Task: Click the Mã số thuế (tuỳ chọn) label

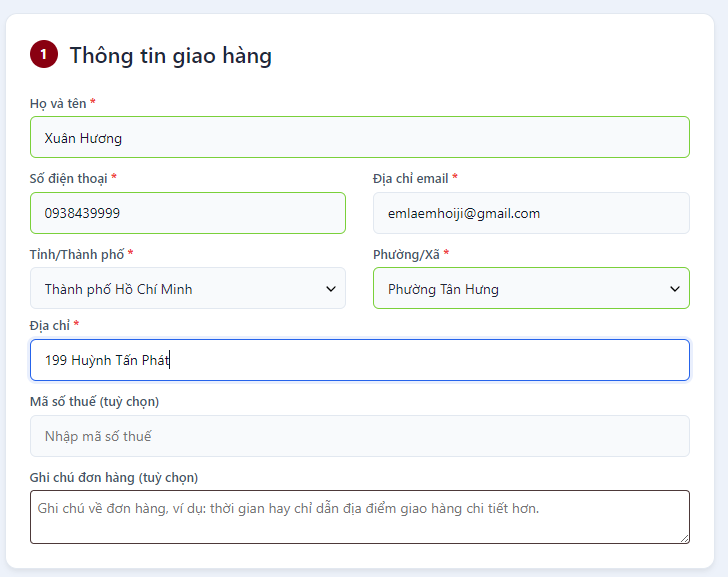Action: (94, 401)
